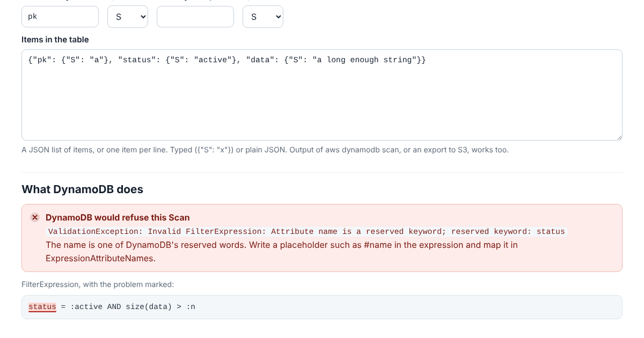Screen dimensions: 644x338
Task: Click the underlined status keyword in FilterExpression
Action: click(x=42, y=307)
